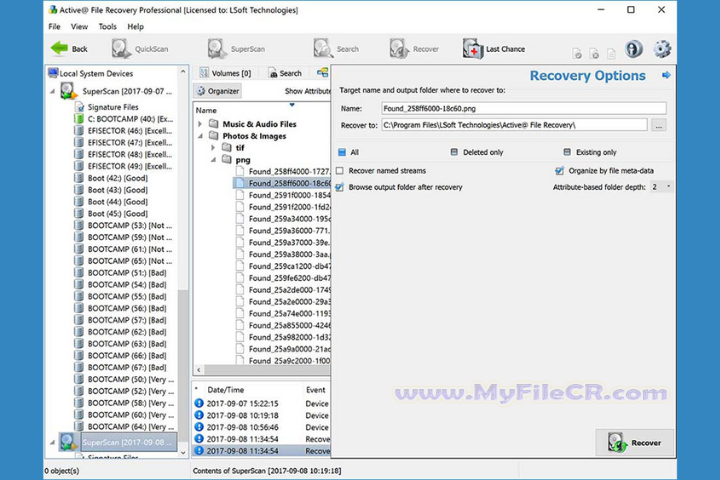This screenshot has height=480, width=720.
Task: Collapse the png folder node
Action: [x=213, y=160]
